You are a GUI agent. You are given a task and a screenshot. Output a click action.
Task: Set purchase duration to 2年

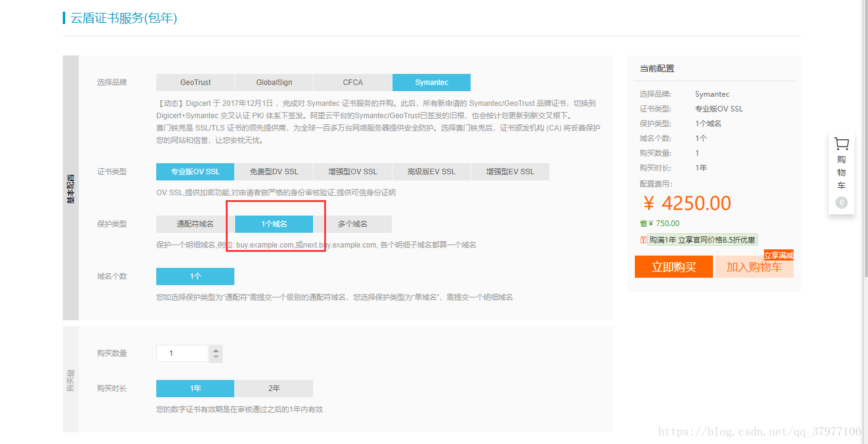pos(274,389)
